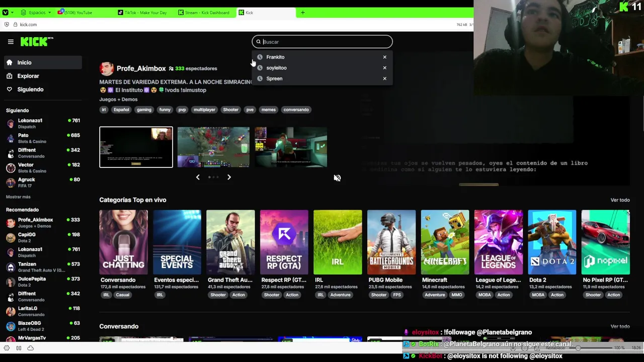
Task: Click the Shooter tag under featured stream
Action: (230, 110)
